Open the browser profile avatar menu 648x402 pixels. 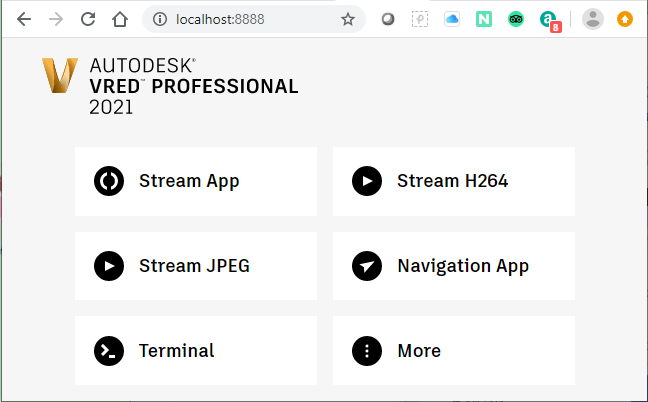[593, 19]
